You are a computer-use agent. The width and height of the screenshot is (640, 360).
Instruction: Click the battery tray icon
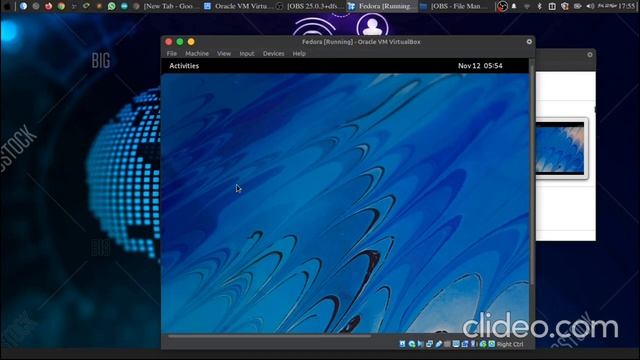click(x=578, y=6)
